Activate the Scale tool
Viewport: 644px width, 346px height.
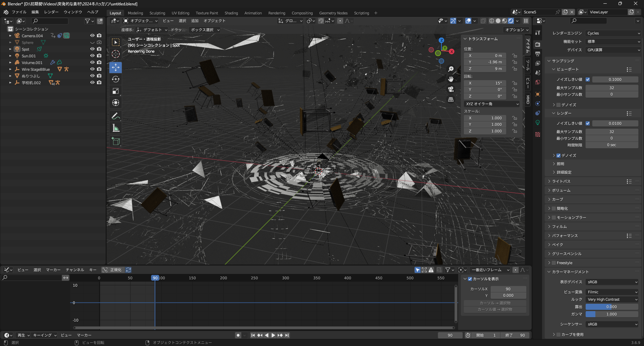tap(116, 91)
